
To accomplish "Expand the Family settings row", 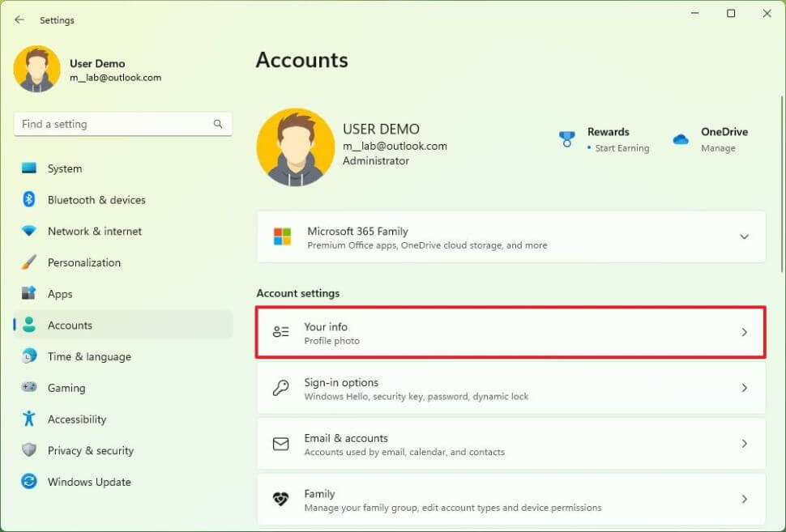I will point(510,499).
